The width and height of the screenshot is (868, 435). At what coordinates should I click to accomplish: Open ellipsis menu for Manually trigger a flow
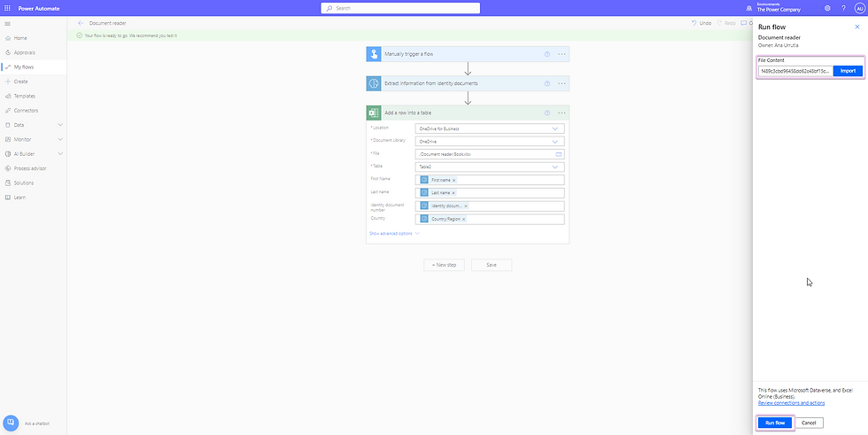click(562, 54)
